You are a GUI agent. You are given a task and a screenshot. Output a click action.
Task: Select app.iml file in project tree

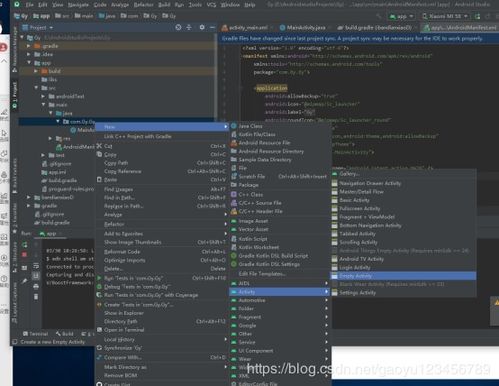pyautogui.click(x=54, y=172)
